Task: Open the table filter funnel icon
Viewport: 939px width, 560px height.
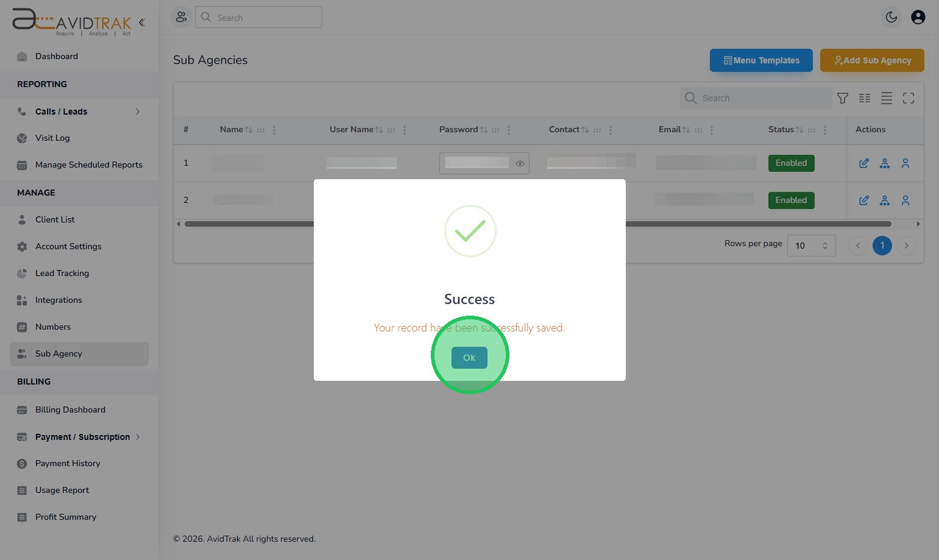Action: (843, 98)
